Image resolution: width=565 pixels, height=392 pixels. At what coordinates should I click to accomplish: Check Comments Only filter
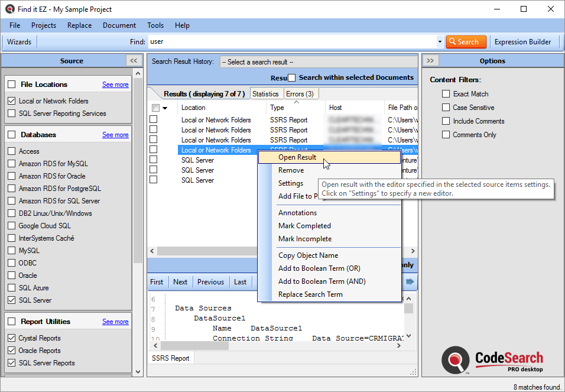(446, 135)
